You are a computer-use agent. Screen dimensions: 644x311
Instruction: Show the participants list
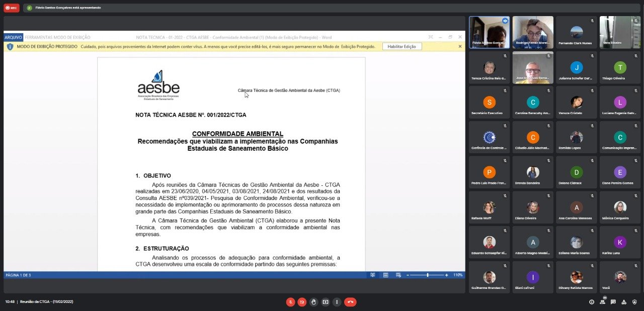pos(602,302)
